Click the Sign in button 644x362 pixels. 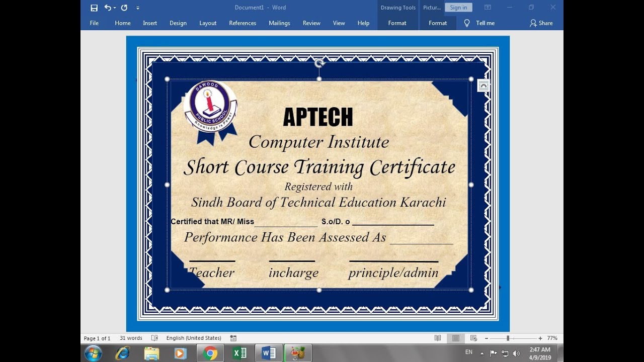pos(458,8)
